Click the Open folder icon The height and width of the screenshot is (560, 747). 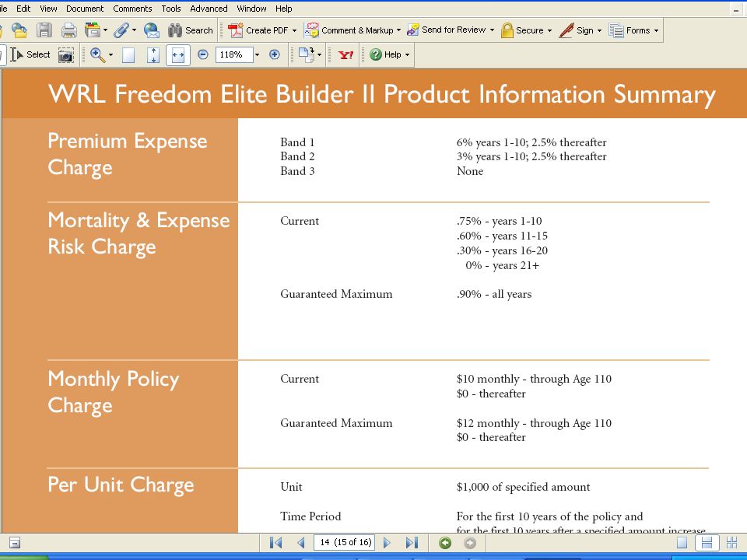19,30
